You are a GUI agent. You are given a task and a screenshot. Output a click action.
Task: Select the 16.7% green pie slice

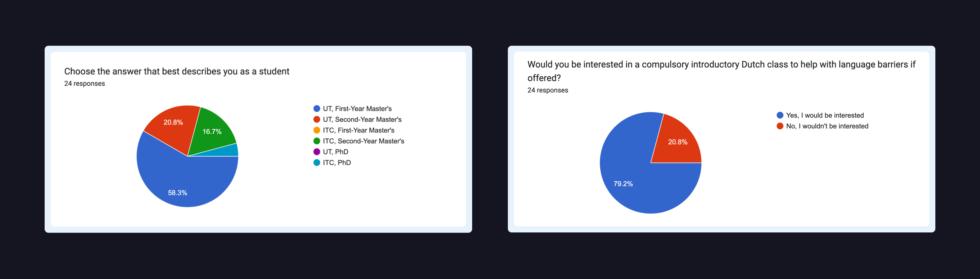coord(211,131)
